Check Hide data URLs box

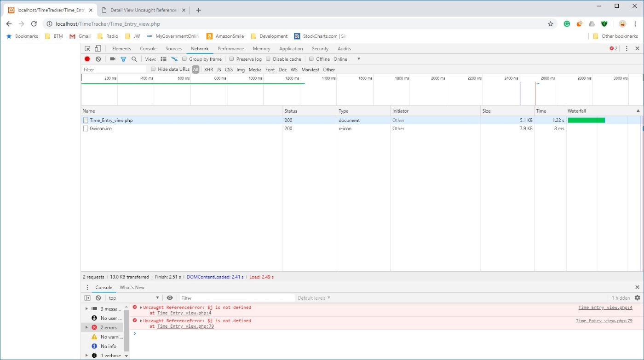(154, 69)
